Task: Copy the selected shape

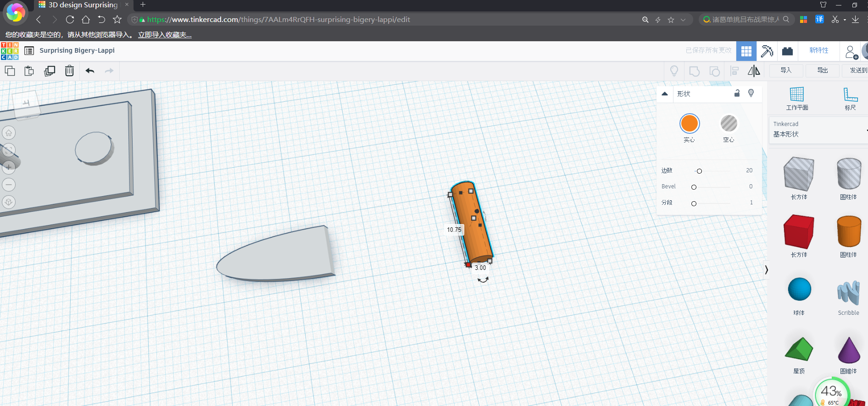Action: click(x=10, y=71)
